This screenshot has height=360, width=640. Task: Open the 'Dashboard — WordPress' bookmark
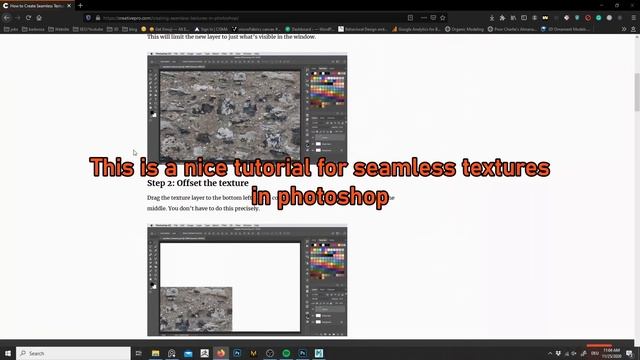(309, 29)
